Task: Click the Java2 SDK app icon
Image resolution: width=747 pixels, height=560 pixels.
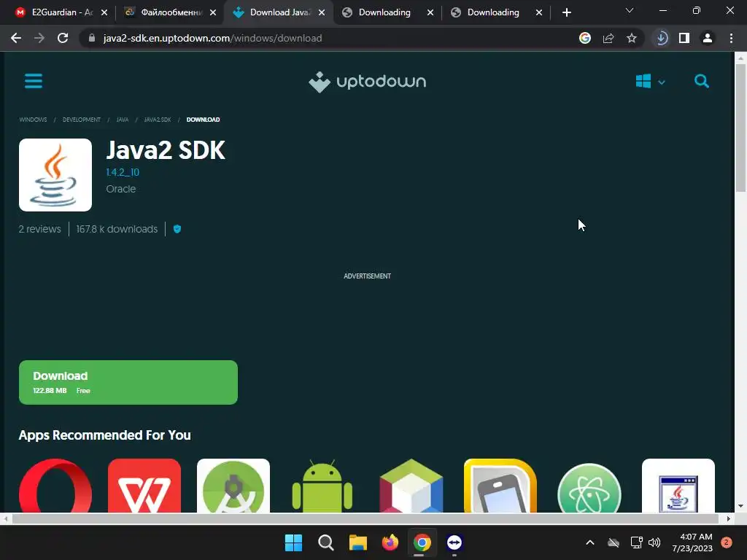Action: click(x=55, y=175)
